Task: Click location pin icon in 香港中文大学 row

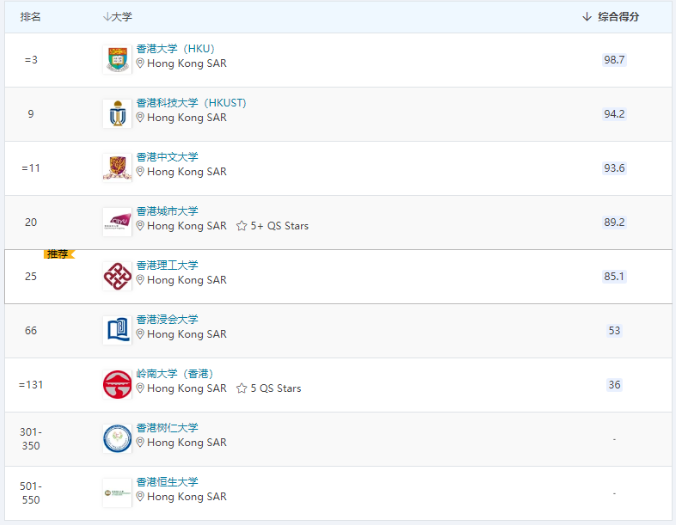Action: 140,171
